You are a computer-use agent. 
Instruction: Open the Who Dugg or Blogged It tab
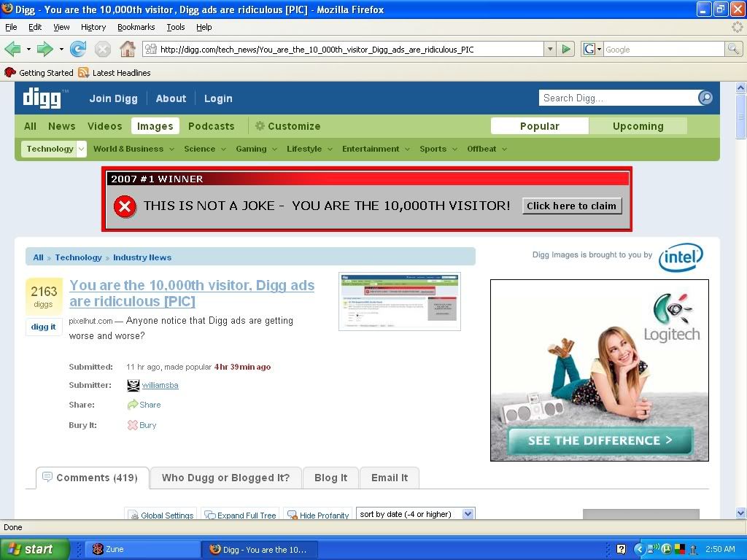tap(226, 478)
